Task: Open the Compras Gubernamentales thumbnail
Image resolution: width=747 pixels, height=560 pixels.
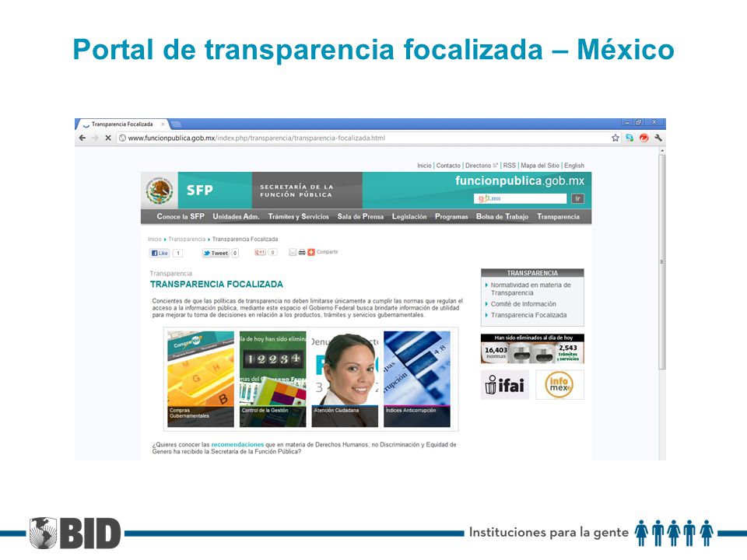Action: (x=201, y=379)
